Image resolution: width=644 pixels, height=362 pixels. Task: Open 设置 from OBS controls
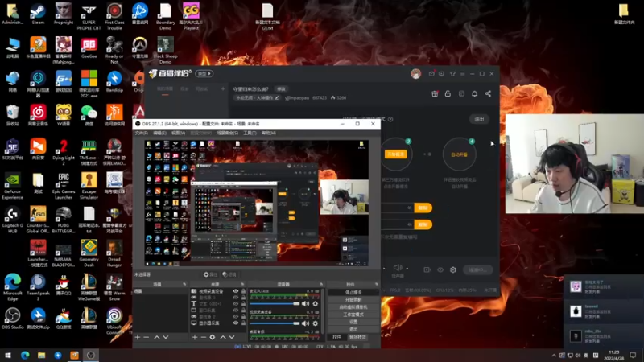point(353,322)
